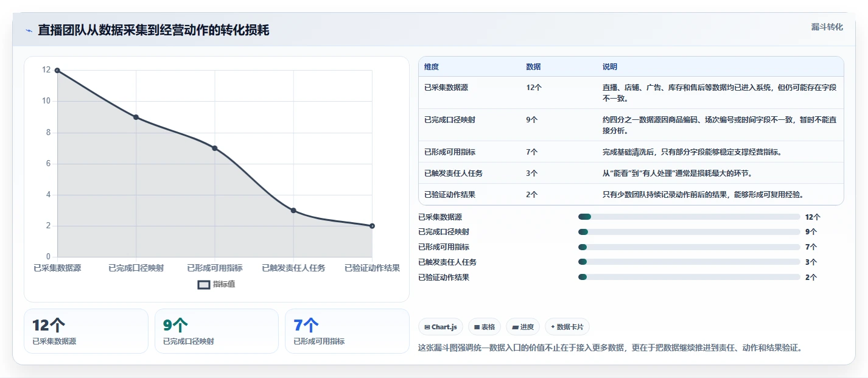Click the 表格 tag chip

485,327
